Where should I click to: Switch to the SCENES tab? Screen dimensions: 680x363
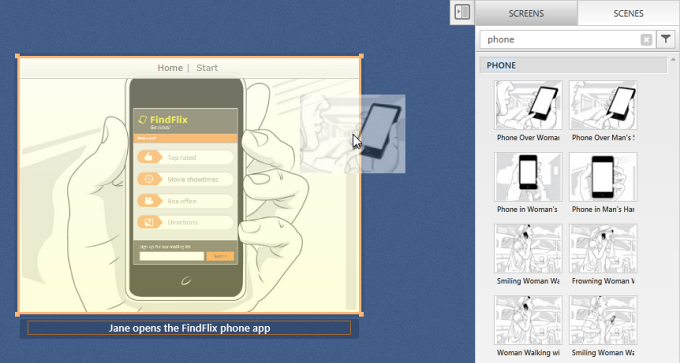[x=628, y=13]
